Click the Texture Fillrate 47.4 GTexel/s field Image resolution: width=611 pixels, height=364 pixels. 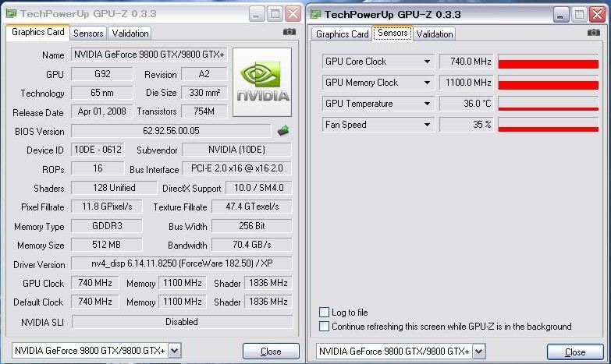click(252, 207)
